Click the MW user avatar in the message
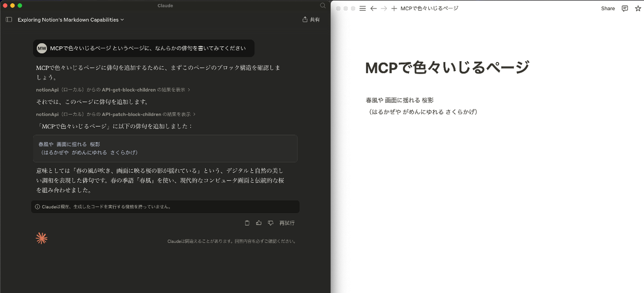 pyautogui.click(x=42, y=48)
